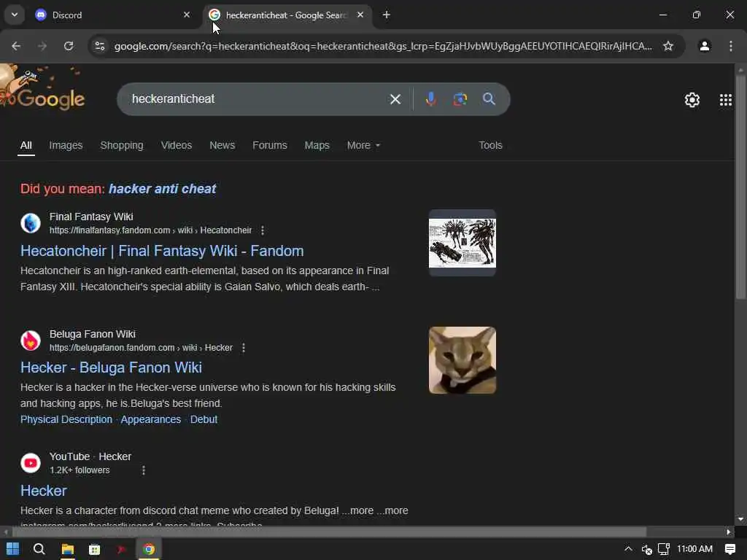Close the heckeranticheat Google Search tab
This screenshot has height=560, width=747.
click(x=360, y=15)
